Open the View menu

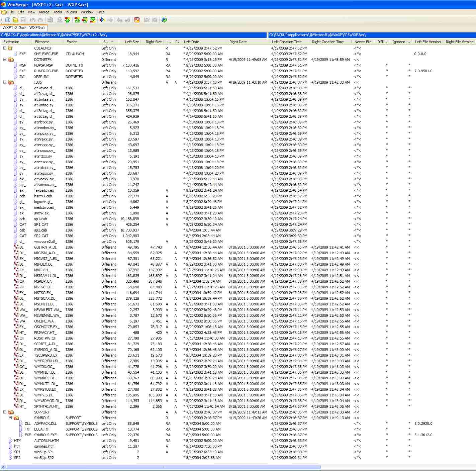pyautogui.click(x=31, y=12)
